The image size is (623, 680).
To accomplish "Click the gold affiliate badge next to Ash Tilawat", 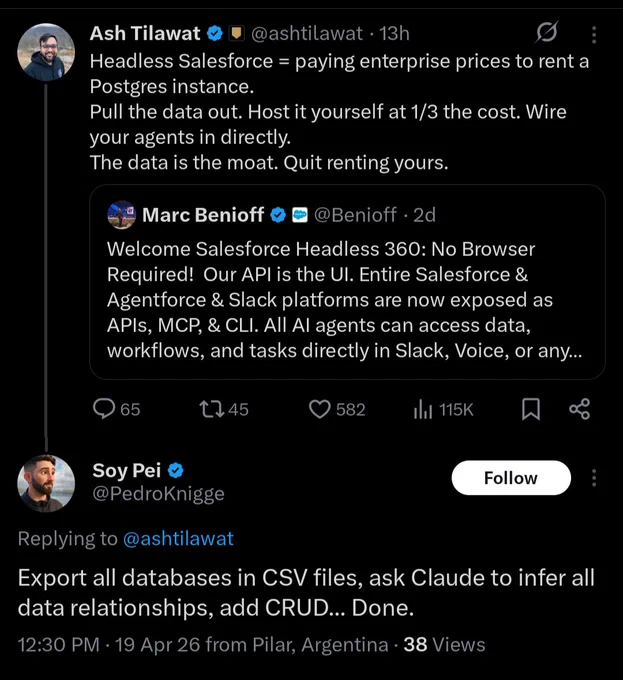I will 236,33.
